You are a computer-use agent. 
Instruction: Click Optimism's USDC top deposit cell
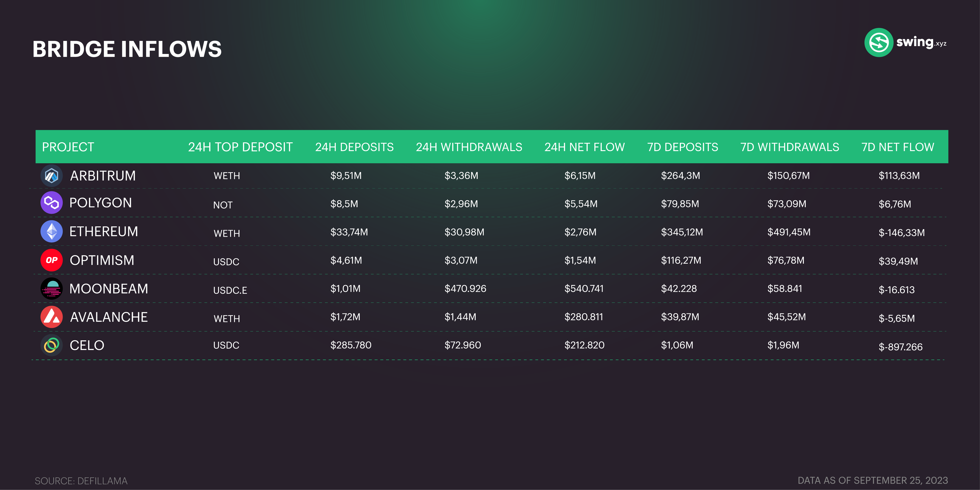(226, 262)
